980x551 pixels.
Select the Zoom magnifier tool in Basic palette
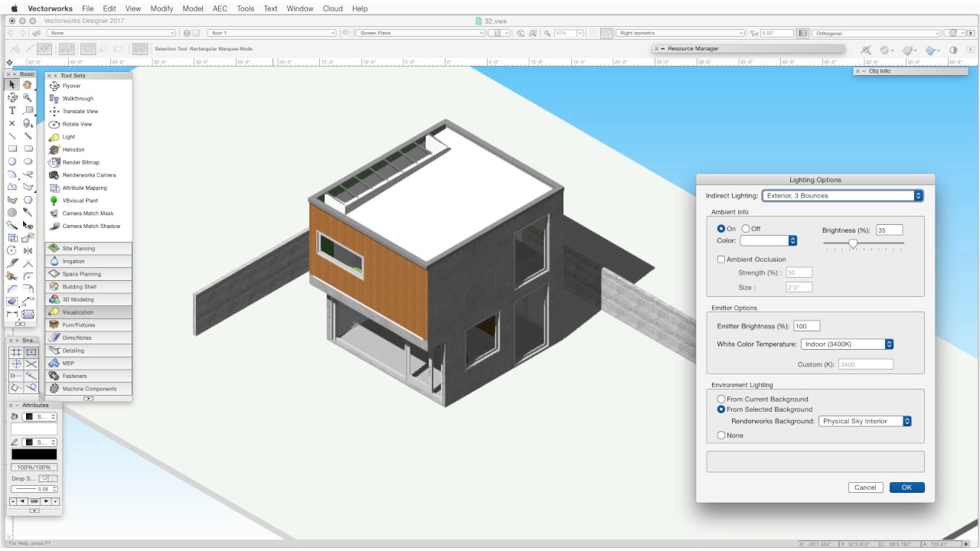28,98
